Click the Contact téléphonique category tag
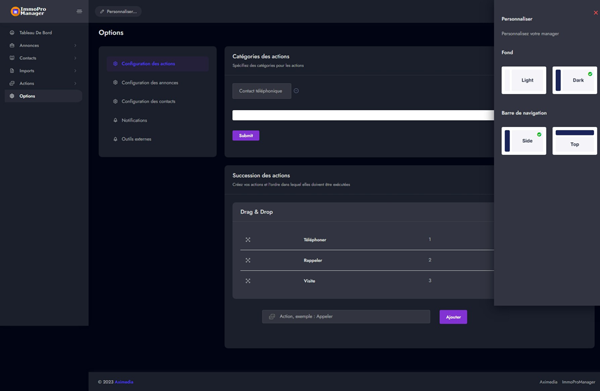600x391 pixels. coord(262,91)
